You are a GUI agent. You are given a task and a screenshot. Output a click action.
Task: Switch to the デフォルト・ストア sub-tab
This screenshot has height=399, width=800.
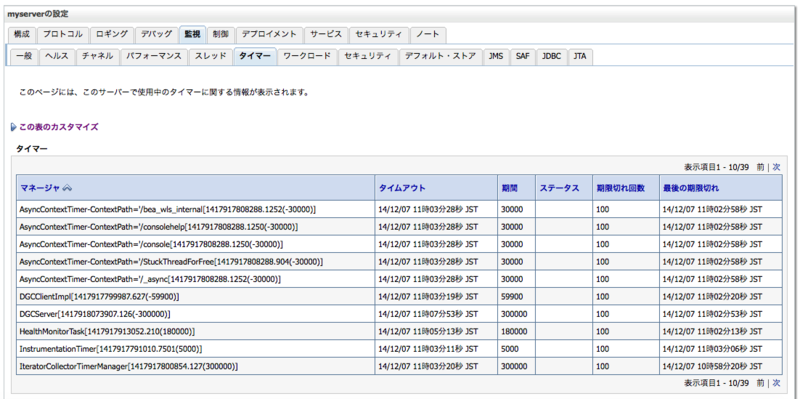coord(440,56)
